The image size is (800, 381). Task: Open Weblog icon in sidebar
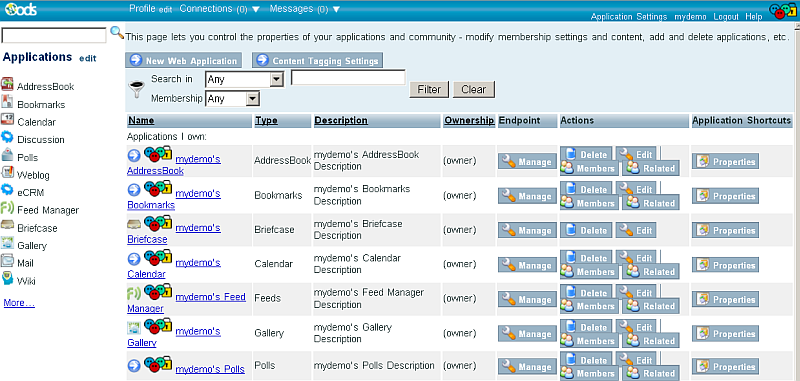7,173
